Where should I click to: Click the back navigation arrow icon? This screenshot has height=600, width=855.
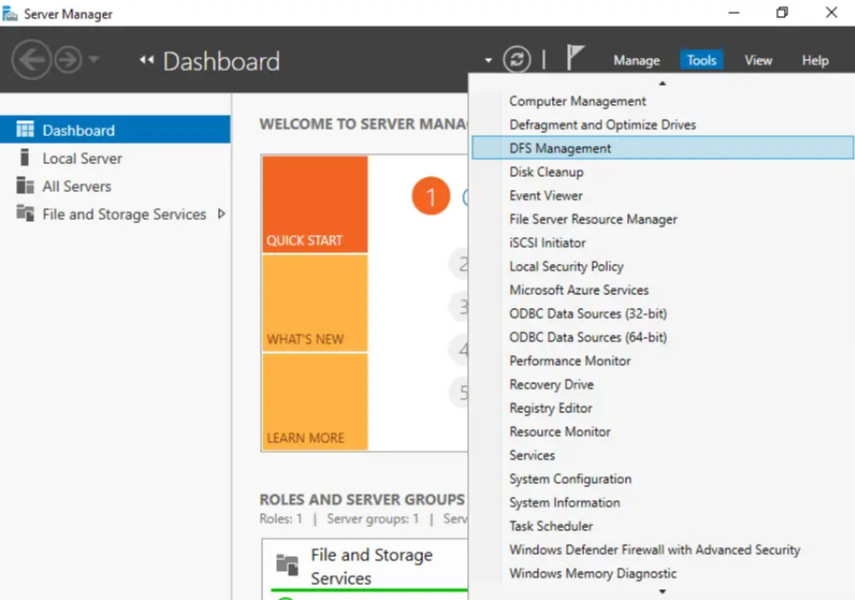click(x=31, y=59)
